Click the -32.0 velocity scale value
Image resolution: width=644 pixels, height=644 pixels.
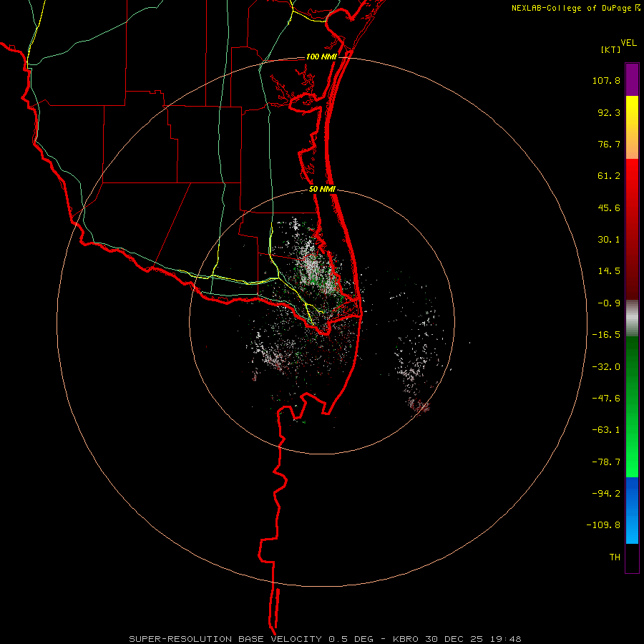[606, 367]
